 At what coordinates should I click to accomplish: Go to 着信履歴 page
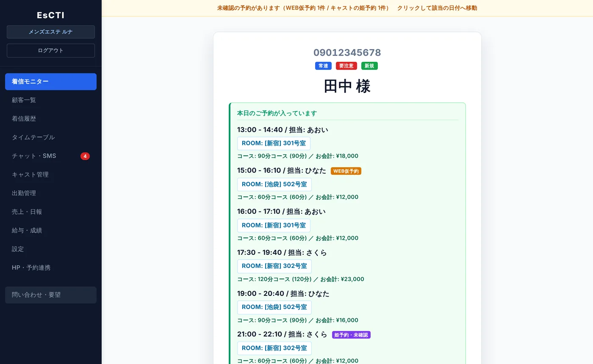click(x=51, y=119)
